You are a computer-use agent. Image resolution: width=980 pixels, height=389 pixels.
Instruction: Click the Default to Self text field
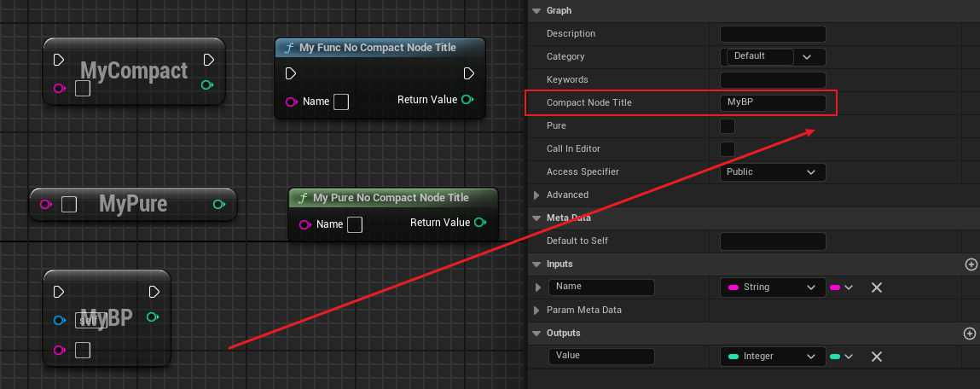773,241
